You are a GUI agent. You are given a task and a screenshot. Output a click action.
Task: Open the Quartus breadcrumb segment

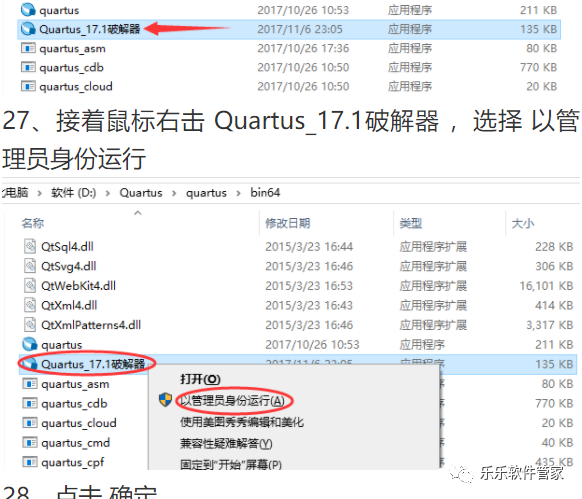point(141,193)
